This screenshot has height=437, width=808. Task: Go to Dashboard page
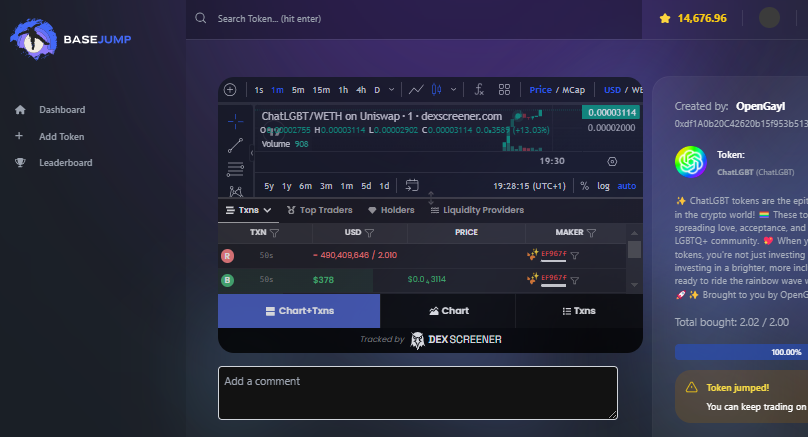point(62,110)
